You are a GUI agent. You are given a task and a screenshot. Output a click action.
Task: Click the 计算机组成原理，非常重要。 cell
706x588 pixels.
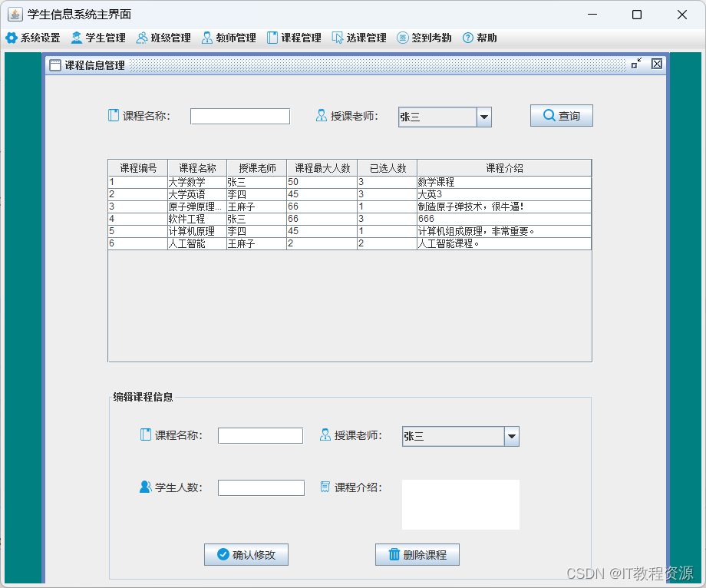[504, 231]
